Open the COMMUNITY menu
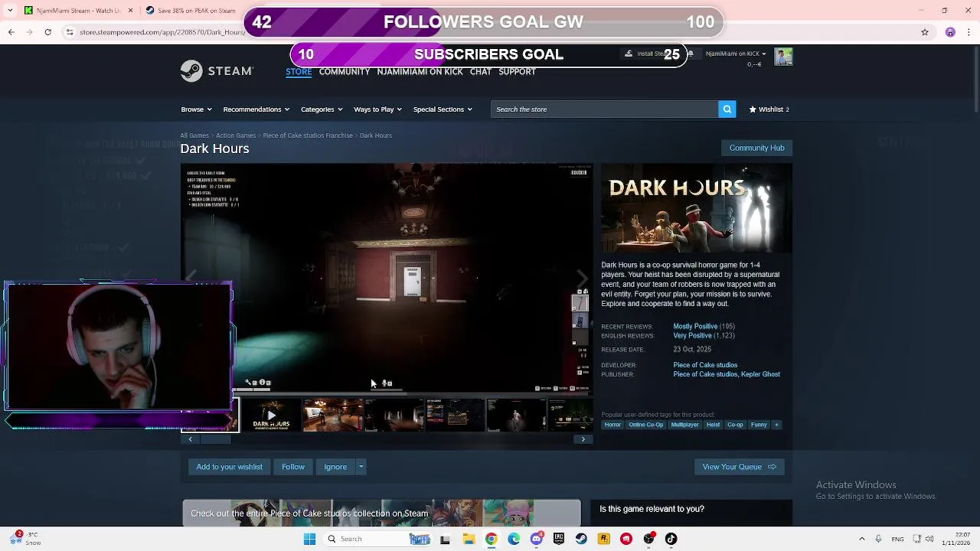980x551 pixels. click(x=345, y=71)
